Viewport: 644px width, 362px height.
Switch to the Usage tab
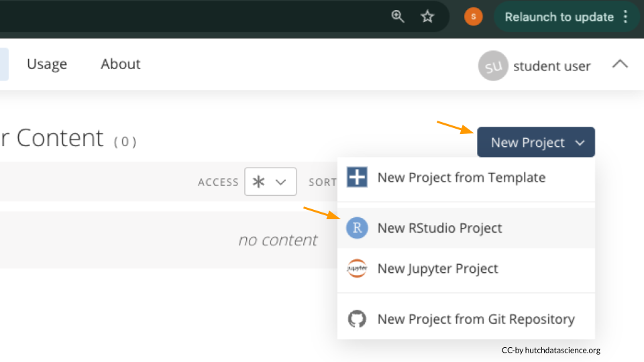pos(47,64)
